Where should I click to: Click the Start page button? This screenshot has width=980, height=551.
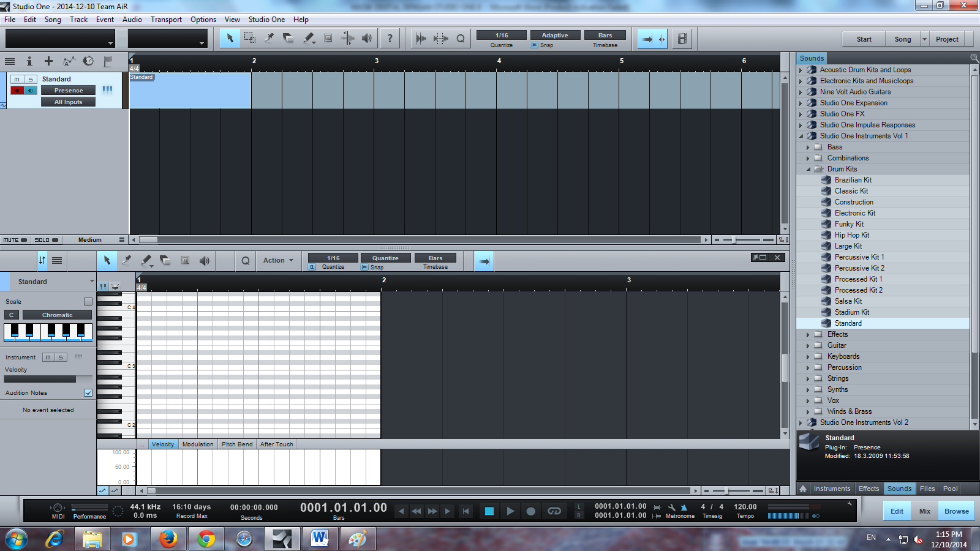click(864, 39)
